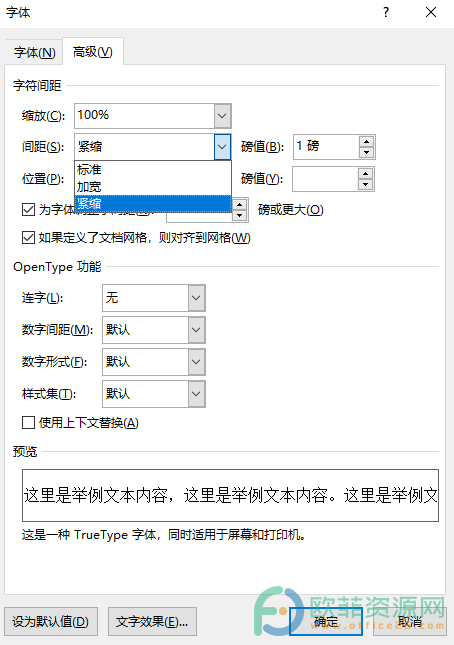Click the kerning size down arrow
Viewport: 454px width, 645px height.
coord(239,216)
